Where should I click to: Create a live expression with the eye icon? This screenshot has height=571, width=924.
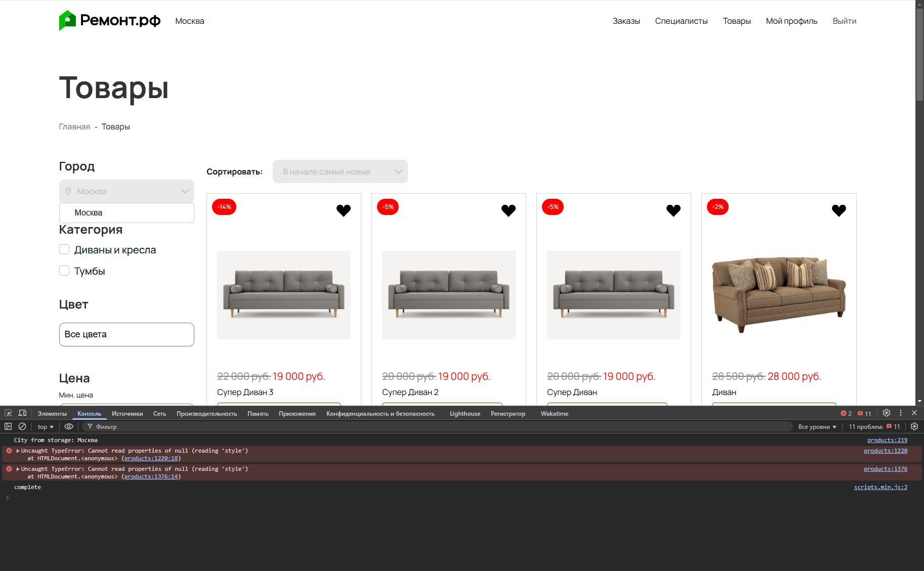(x=69, y=426)
